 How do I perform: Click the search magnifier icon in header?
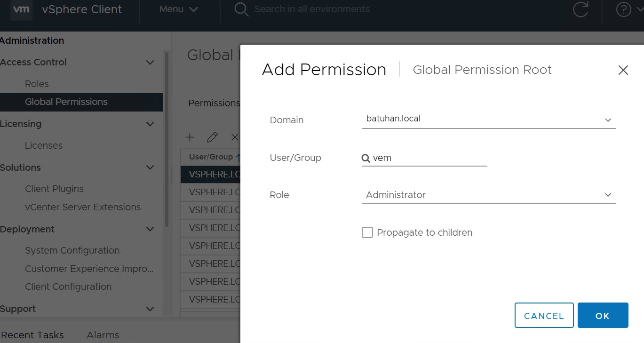pos(241,9)
